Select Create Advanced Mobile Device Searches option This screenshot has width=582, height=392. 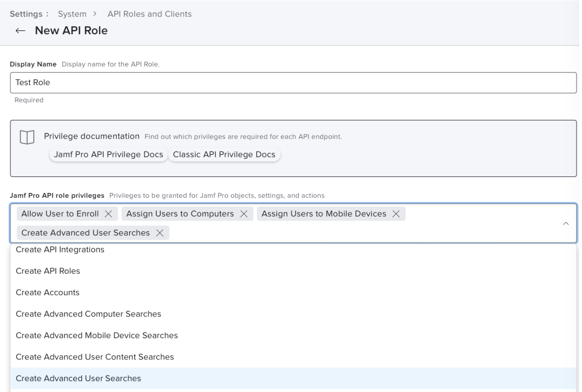pos(293,335)
